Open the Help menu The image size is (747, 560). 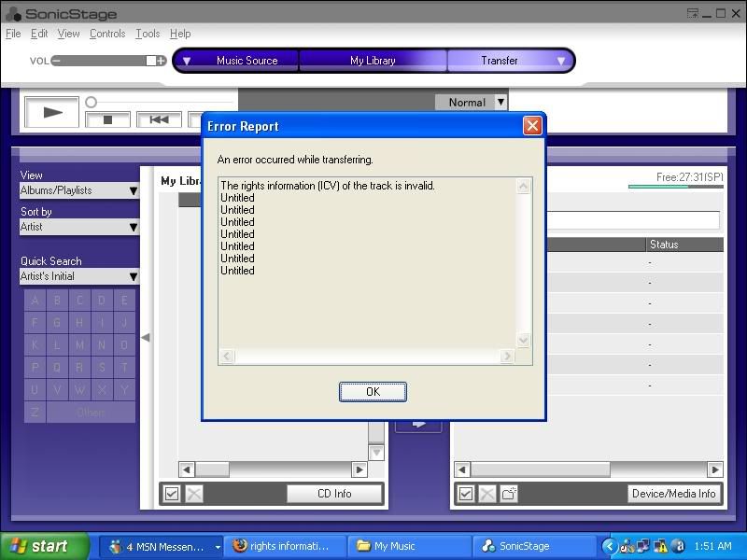(x=180, y=34)
